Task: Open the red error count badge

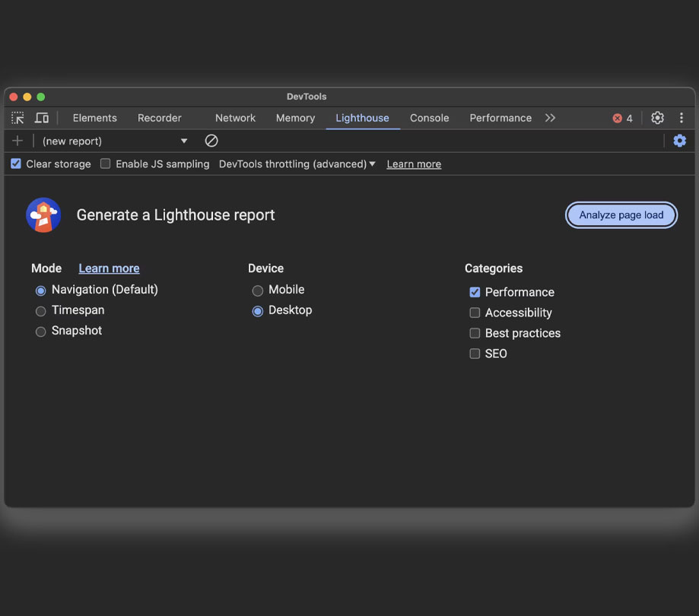Action: pos(622,118)
